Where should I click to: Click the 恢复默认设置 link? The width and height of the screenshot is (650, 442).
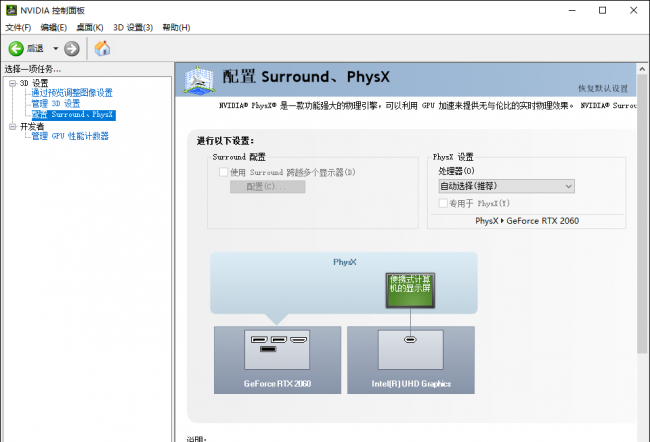point(603,88)
